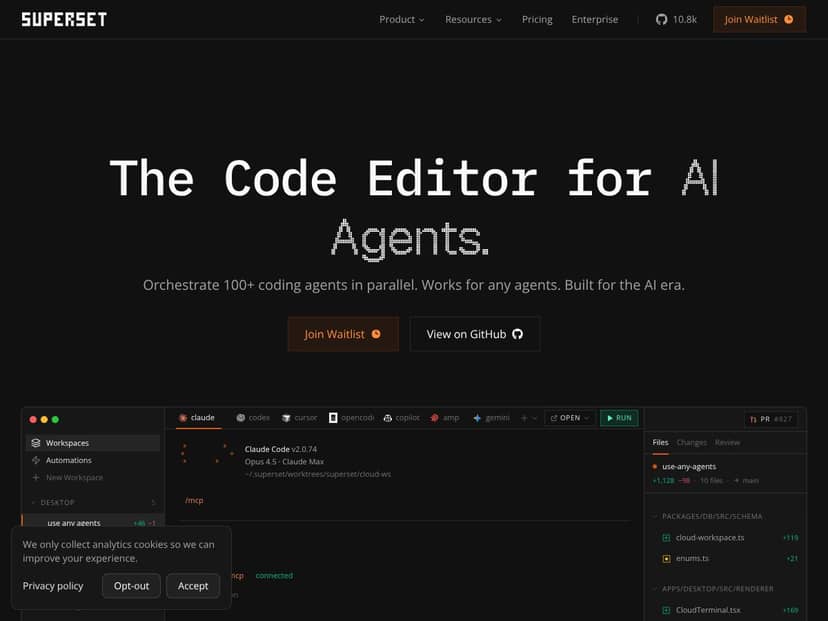Click the green RUN button
Viewport: 828px width, 621px height.
[619, 418]
